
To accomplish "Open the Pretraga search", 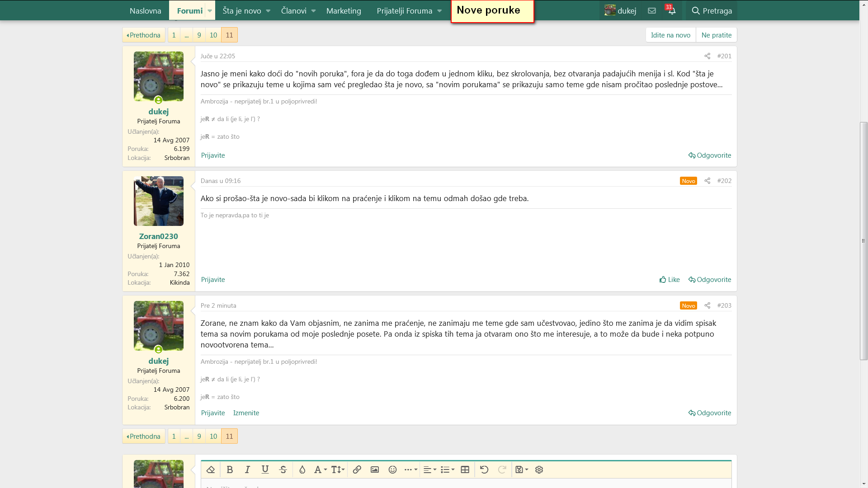I will (712, 10).
